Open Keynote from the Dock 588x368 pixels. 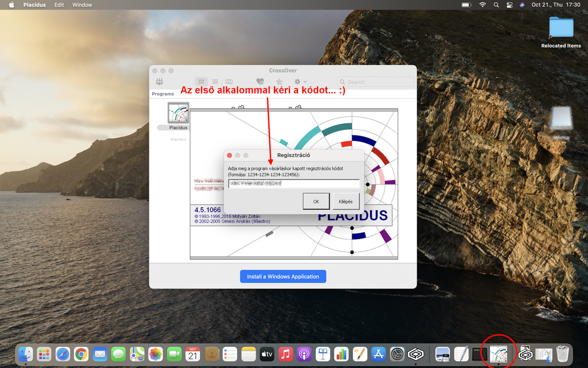pos(323,354)
